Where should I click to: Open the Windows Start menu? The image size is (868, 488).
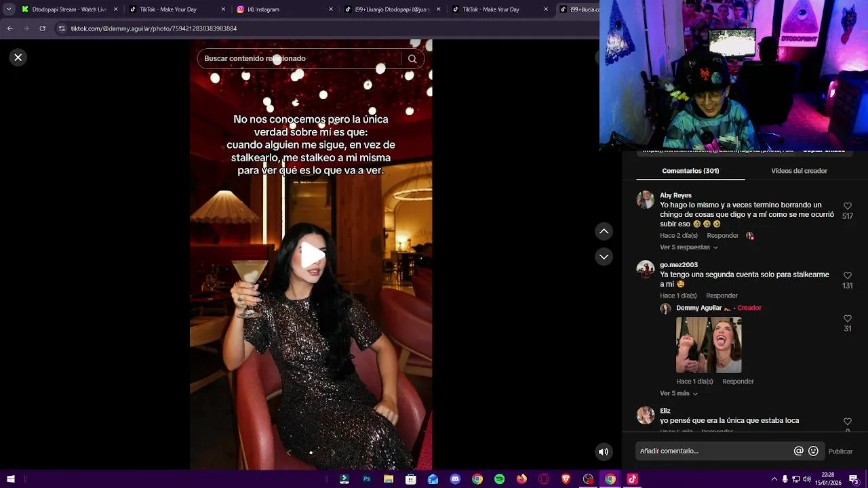coord(10,479)
